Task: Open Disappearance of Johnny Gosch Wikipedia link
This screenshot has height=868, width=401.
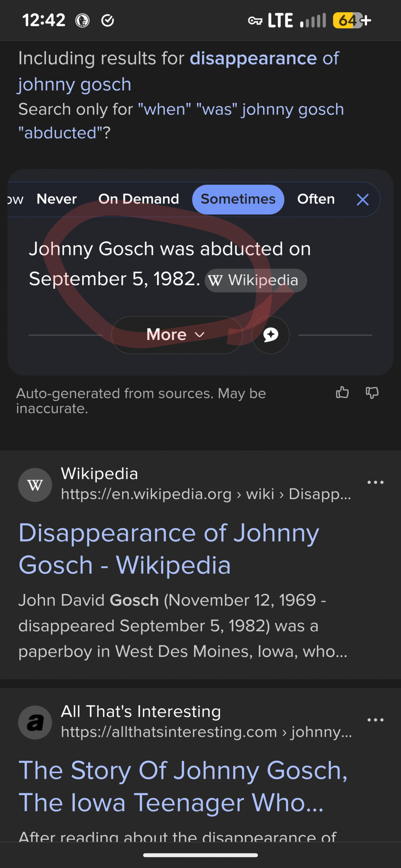Action: pos(169,549)
